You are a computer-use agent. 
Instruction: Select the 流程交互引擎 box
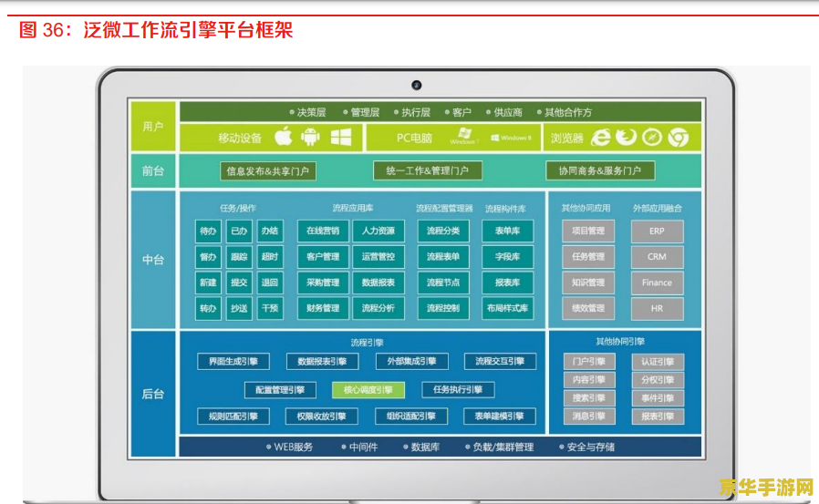click(x=500, y=362)
